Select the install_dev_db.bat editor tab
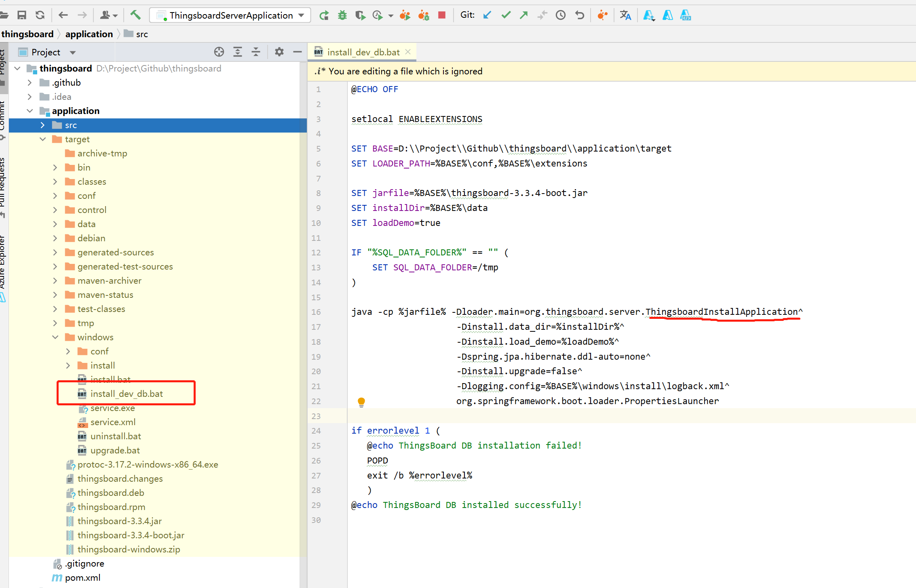The height and width of the screenshot is (588, 916). pos(363,52)
